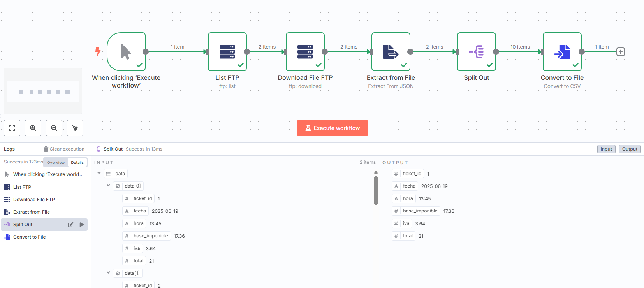
Task: Click the zoom in canvas button
Action: 33,128
